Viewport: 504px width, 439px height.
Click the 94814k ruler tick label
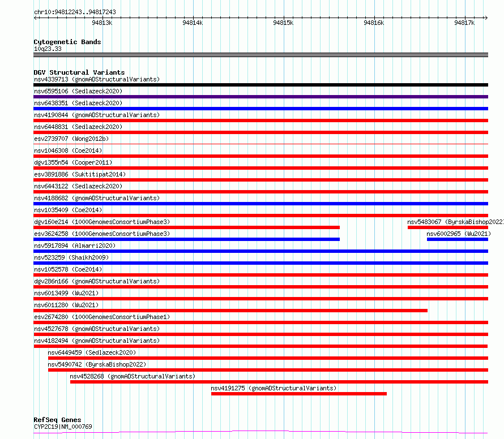pyautogui.click(x=193, y=23)
